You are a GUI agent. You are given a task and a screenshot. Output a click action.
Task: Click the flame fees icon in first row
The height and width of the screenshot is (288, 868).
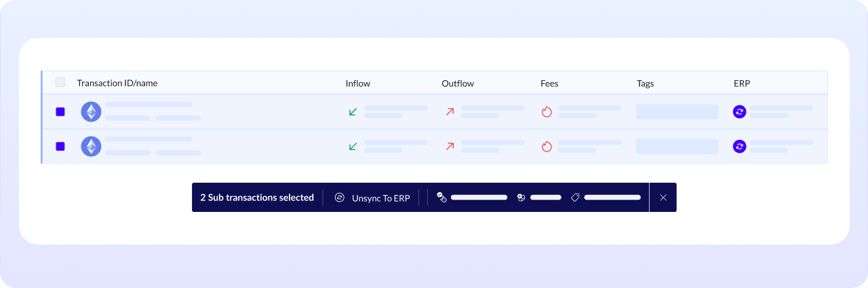tap(547, 111)
